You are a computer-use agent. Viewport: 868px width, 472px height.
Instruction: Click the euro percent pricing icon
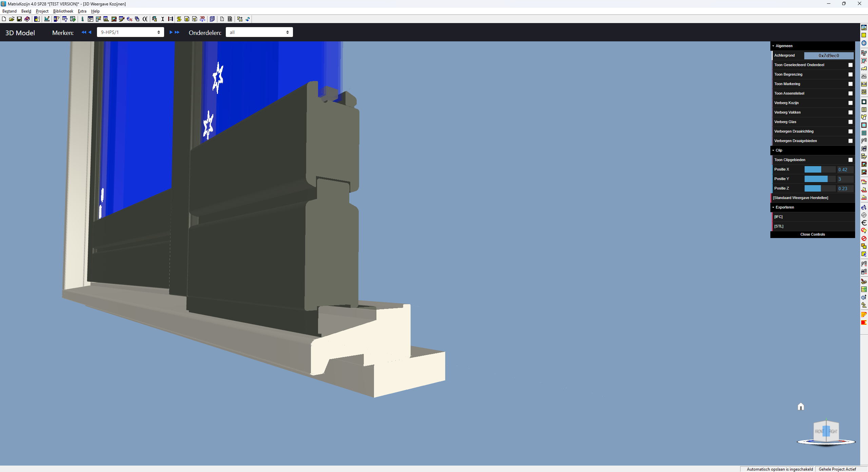(130, 19)
